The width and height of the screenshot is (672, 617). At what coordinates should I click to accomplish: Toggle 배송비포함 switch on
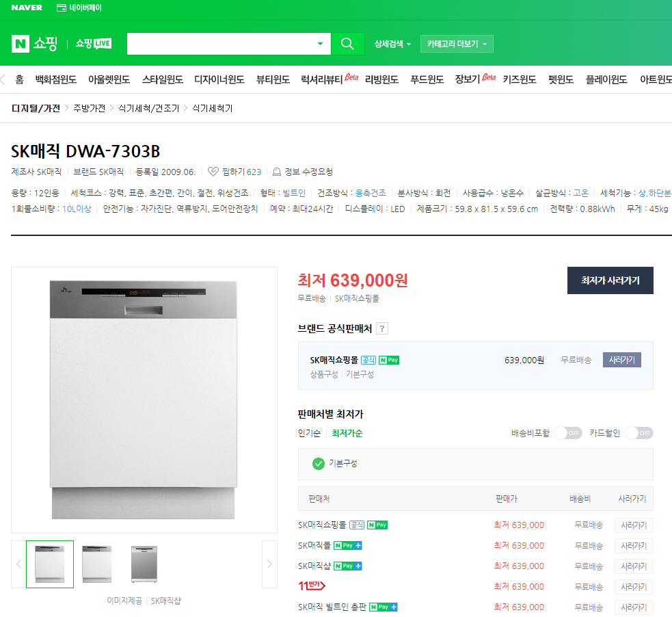(568, 433)
